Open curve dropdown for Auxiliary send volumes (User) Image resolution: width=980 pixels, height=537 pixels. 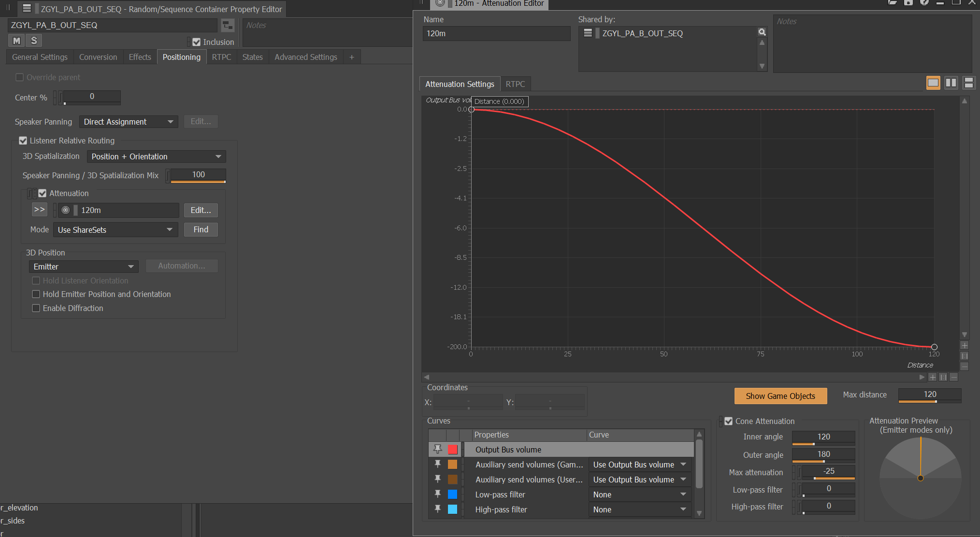click(640, 480)
